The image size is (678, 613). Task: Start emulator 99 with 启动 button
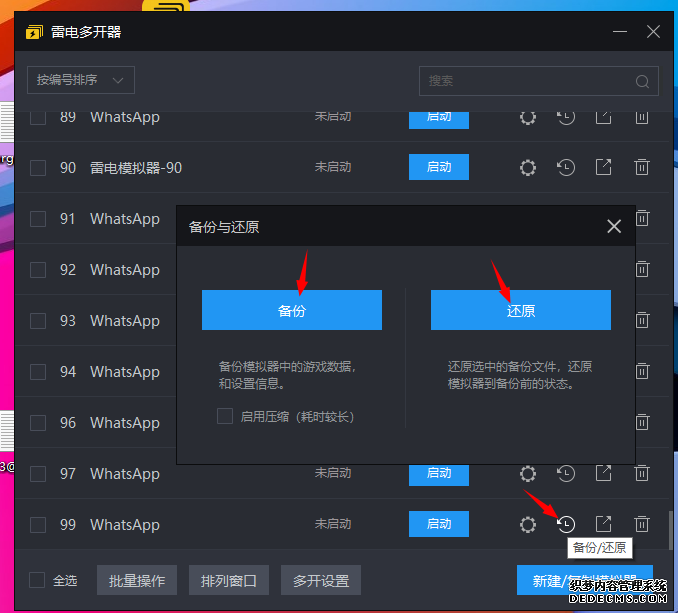coord(438,524)
